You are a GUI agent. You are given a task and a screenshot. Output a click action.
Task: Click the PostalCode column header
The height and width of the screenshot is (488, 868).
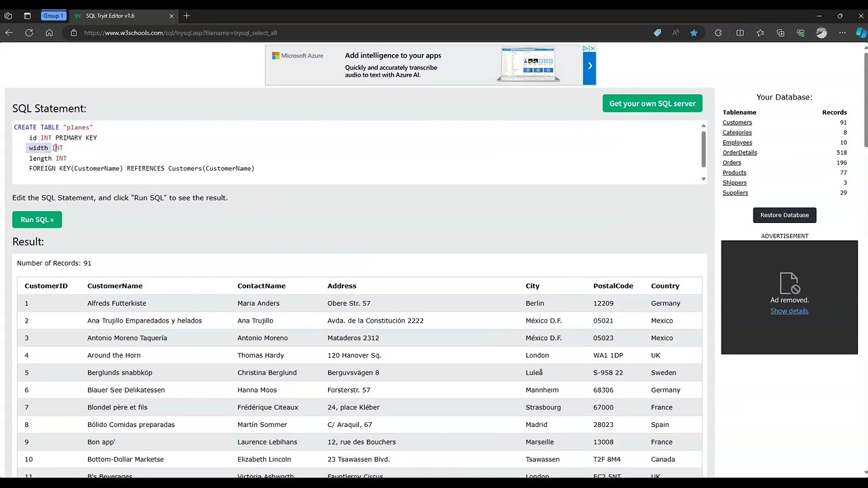(x=613, y=286)
